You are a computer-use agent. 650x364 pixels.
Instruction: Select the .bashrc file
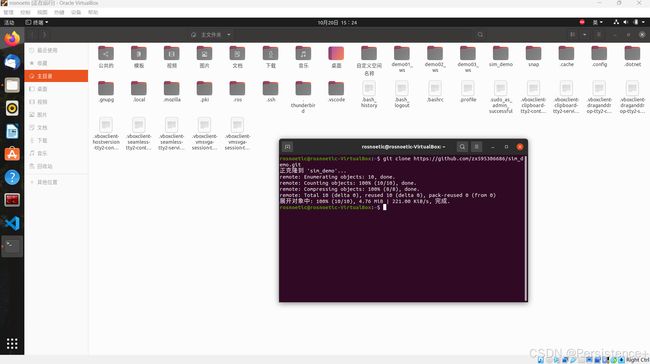pyautogui.click(x=434, y=92)
